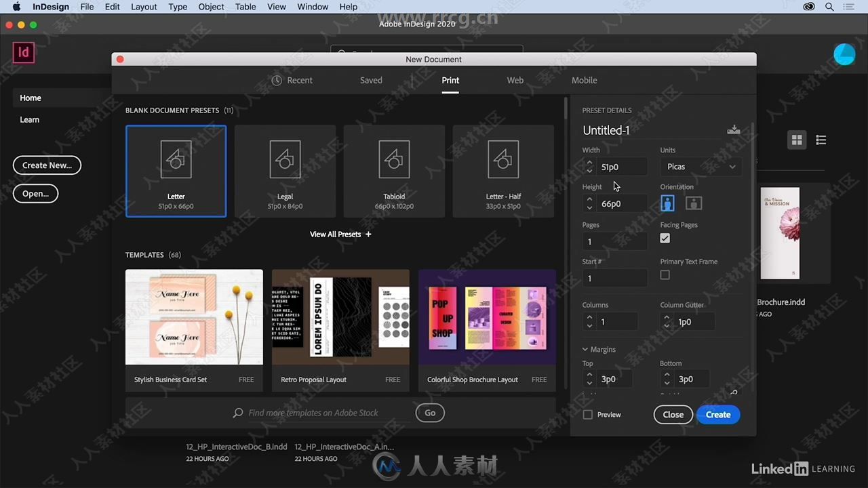Click the Open button on home screen
This screenshot has width=868, height=488.
[35, 193]
